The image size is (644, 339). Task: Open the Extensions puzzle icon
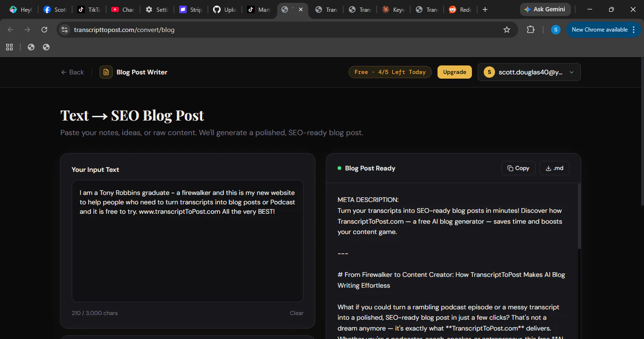[x=531, y=30]
